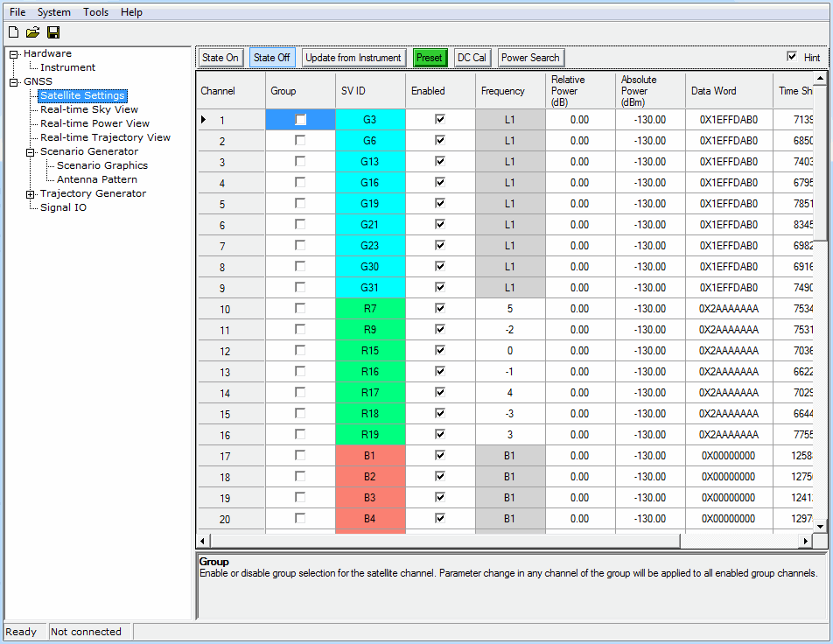Screen dimensions: 833x644
Task: Expand the Trajectory Generator node
Action: coord(31,194)
